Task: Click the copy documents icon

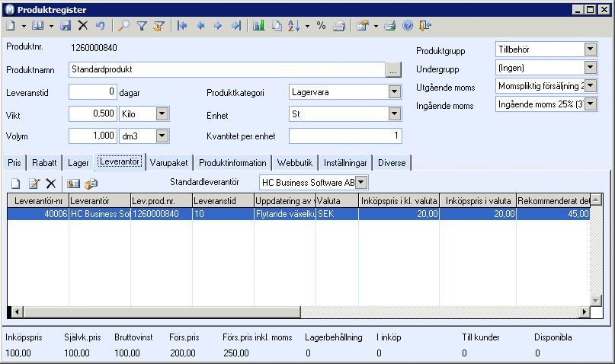Action: coord(277,26)
